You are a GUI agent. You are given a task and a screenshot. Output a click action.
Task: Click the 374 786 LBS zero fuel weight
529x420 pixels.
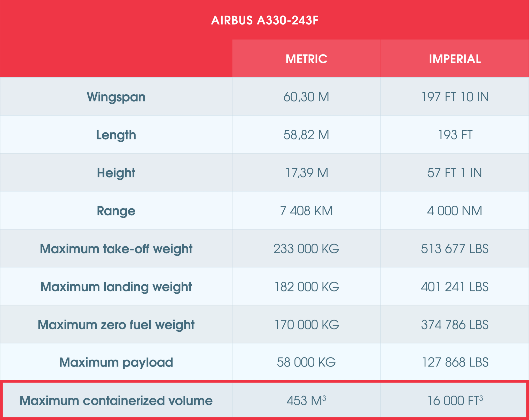pyautogui.click(x=455, y=324)
